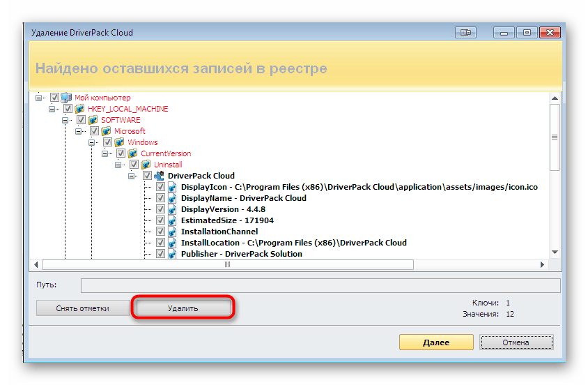Uncheck the Мой компьютер checkbox

(54, 98)
